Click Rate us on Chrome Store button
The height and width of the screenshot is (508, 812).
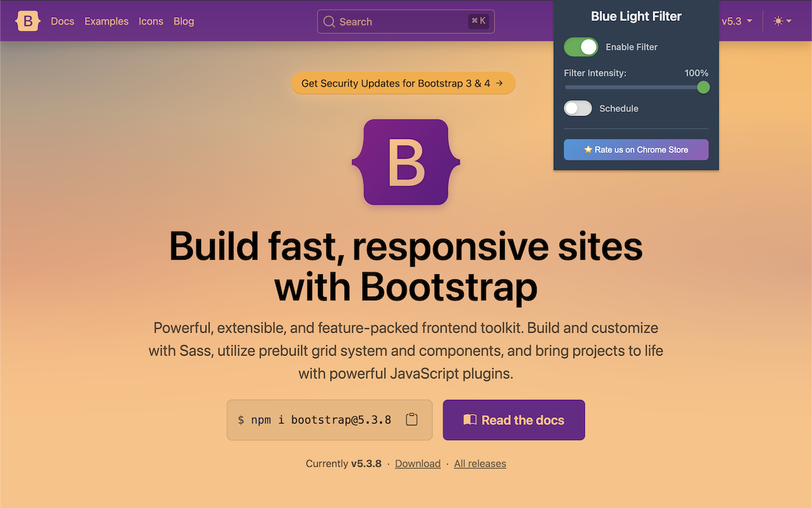pyautogui.click(x=636, y=150)
